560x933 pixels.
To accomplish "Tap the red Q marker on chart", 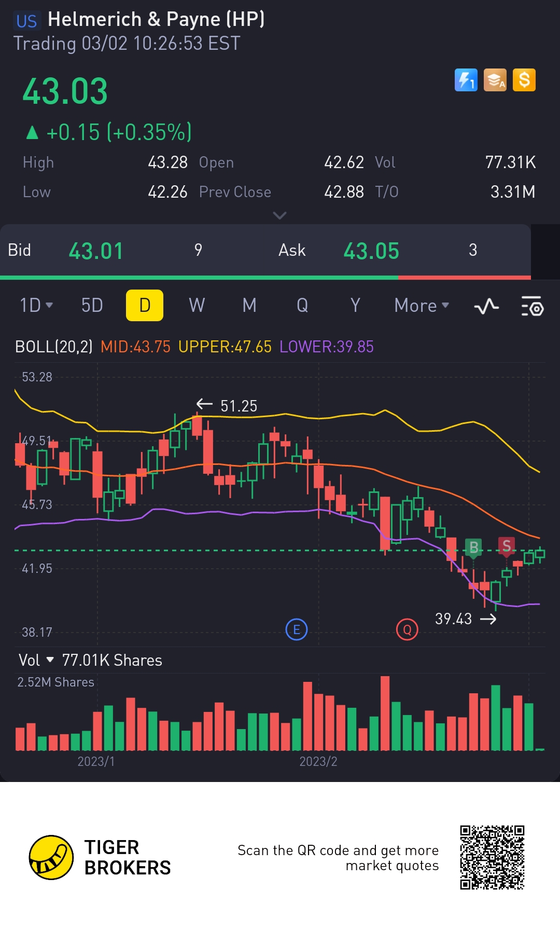I will click(x=407, y=629).
